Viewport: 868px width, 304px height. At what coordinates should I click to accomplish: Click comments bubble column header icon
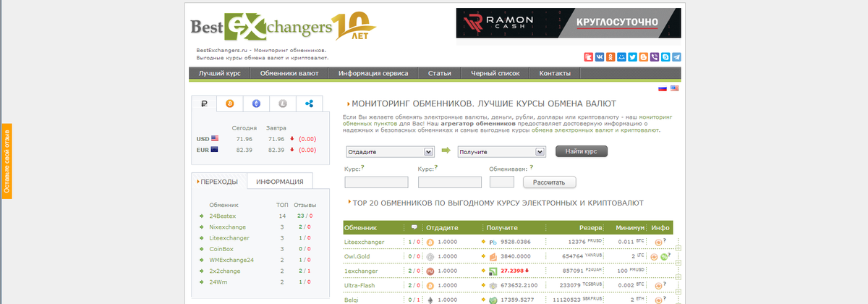click(414, 227)
